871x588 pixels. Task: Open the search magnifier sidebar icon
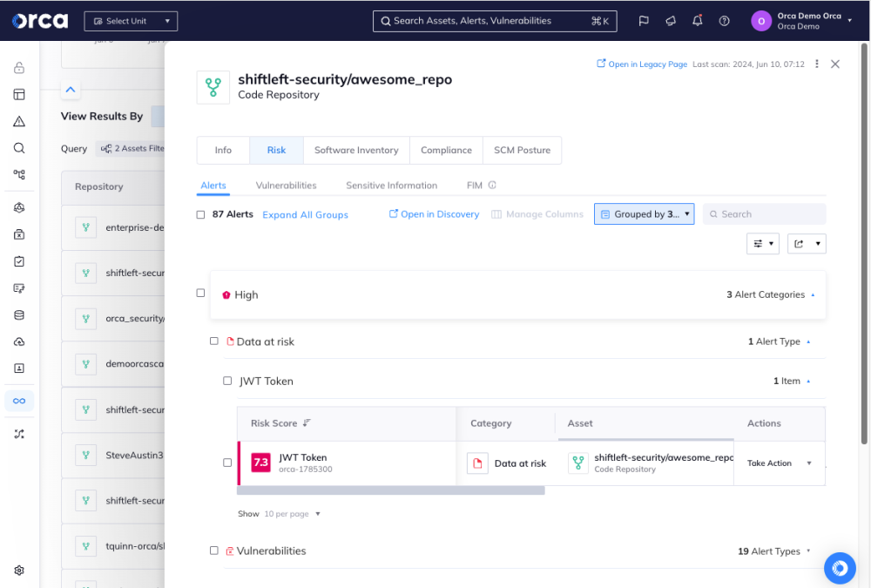[x=19, y=148]
